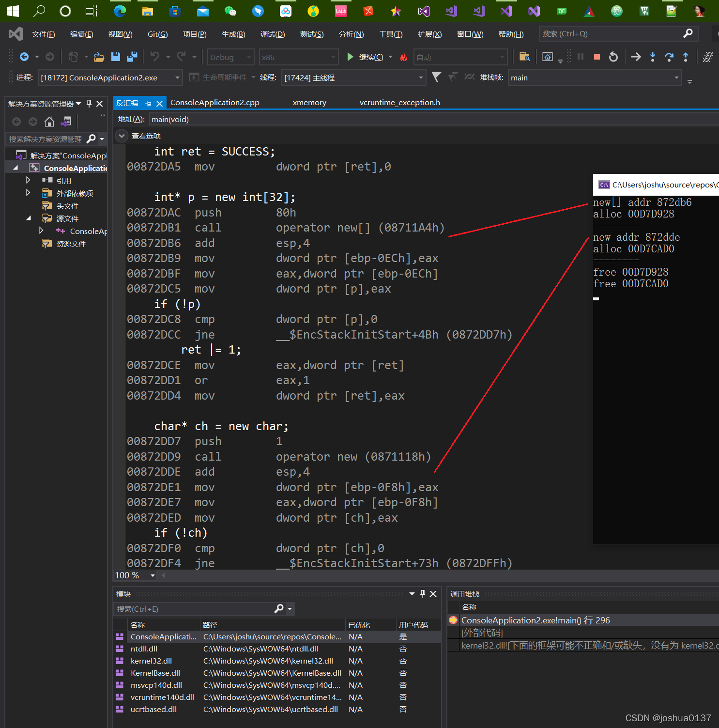
Task: Open the x86 platform dropdown
Action: (299, 57)
